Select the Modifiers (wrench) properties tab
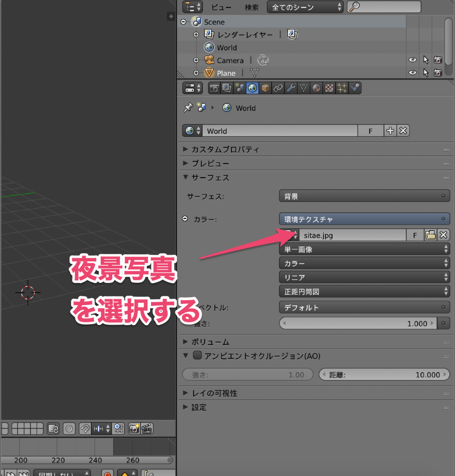Screen dimensions: 455x476 [x=291, y=88]
